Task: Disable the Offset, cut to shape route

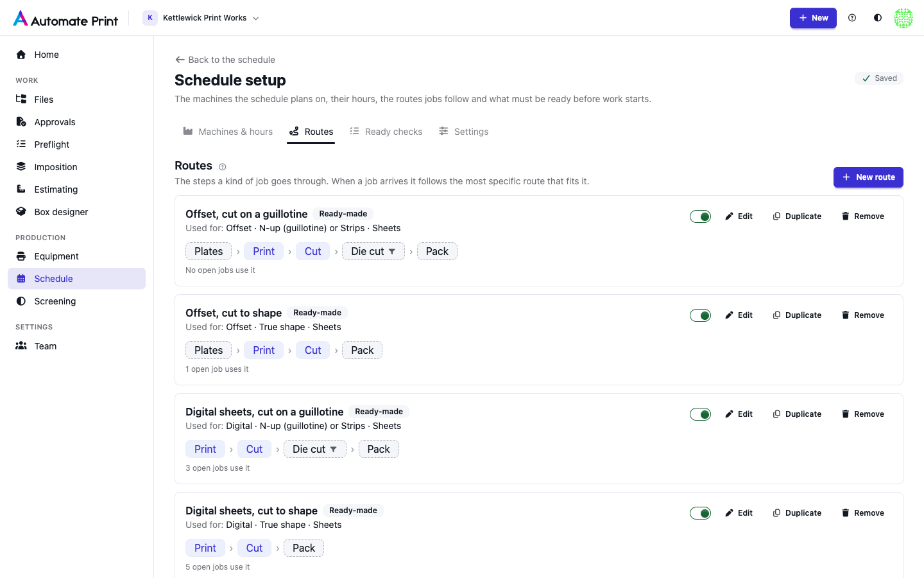Action: tap(700, 315)
